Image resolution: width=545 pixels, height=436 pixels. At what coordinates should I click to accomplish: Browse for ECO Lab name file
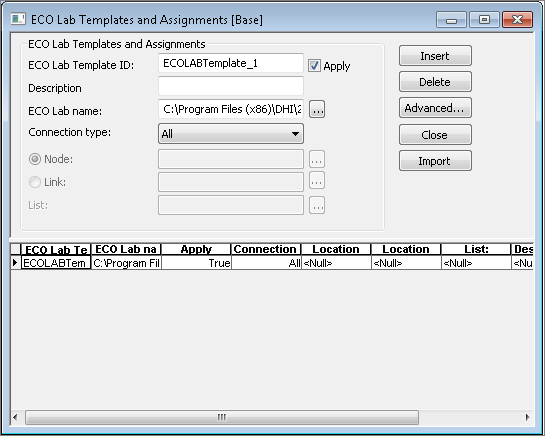(x=317, y=110)
